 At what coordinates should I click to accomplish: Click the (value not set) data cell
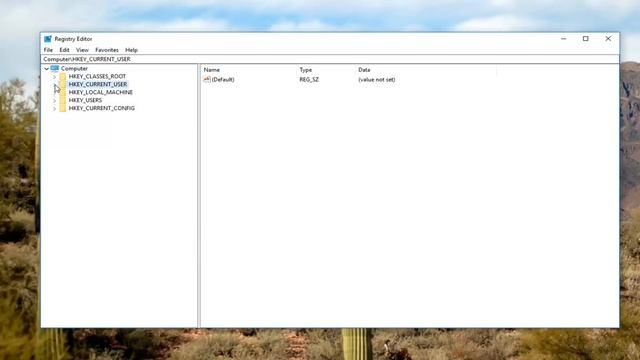(377, 80)
